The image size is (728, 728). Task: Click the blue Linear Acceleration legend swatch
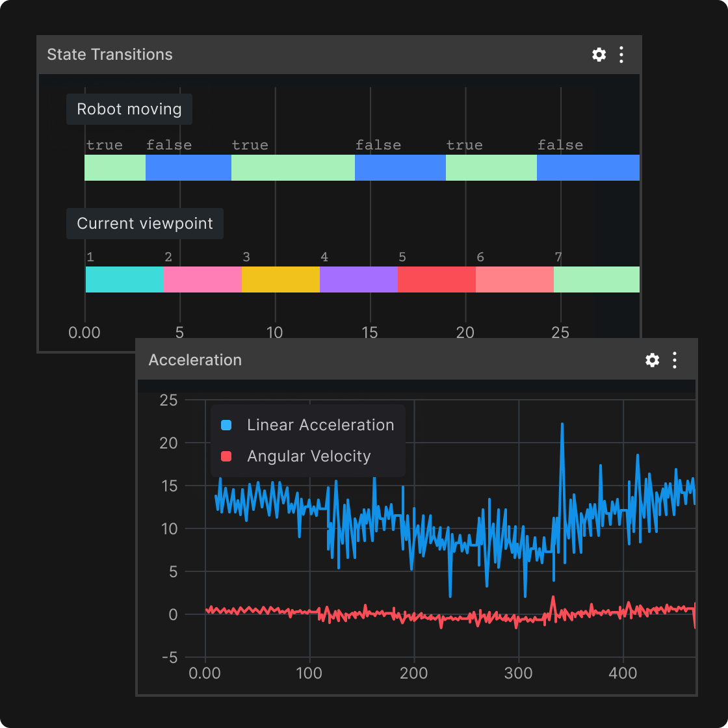pyautogui.click(x=226, y=425)
